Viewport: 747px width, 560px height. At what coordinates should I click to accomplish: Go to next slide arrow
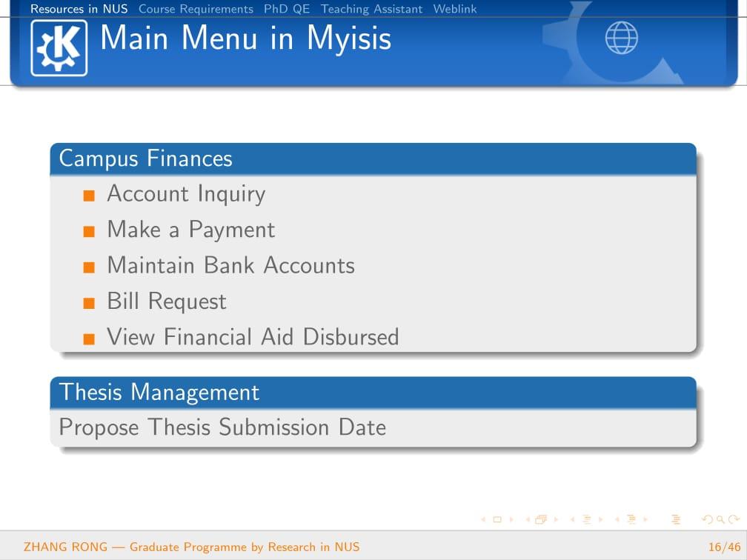pyautogui.click(x=511, y=519)
